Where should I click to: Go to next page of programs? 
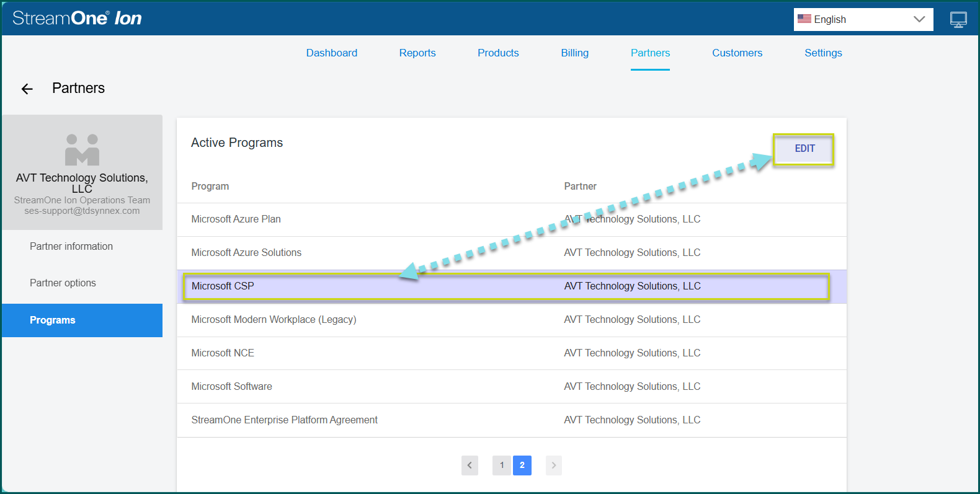(554, 465)
